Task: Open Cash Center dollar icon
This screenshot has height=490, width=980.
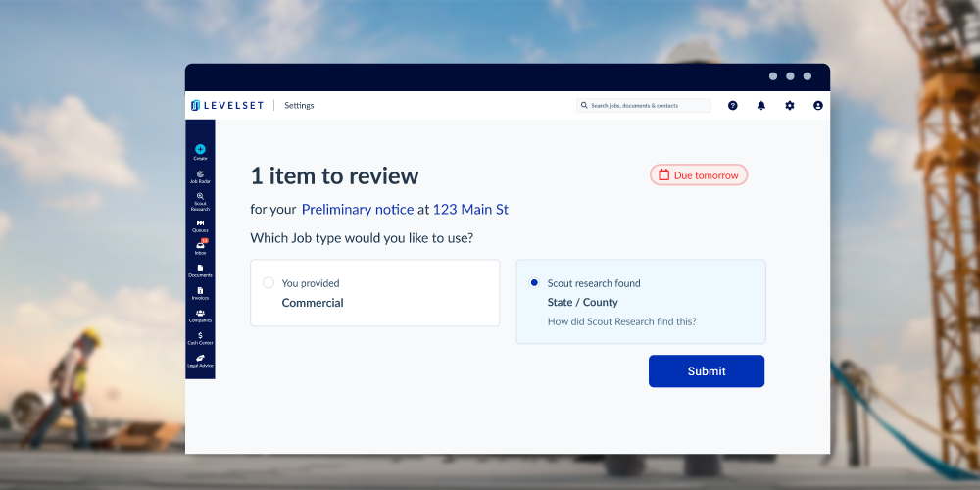Action: [200, 337]
